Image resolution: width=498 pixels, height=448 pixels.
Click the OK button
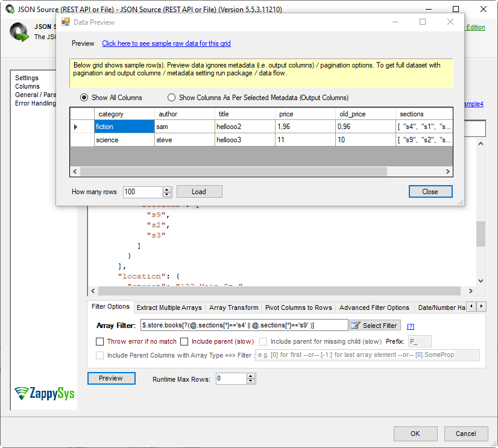(415, 434)
